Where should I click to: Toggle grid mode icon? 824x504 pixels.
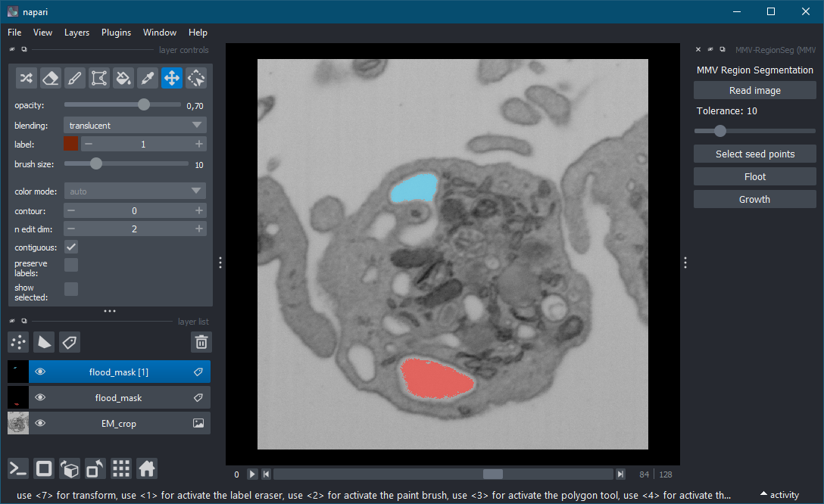[121, 468]
